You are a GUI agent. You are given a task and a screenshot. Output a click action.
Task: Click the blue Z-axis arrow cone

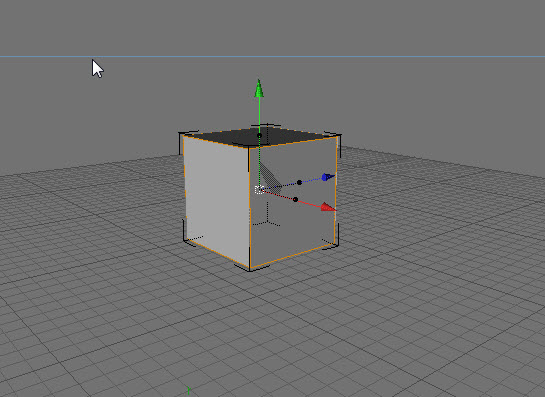click(327, 177)
